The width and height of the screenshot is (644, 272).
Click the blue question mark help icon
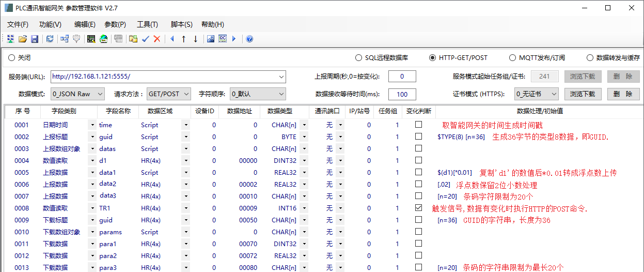(249, 39)
